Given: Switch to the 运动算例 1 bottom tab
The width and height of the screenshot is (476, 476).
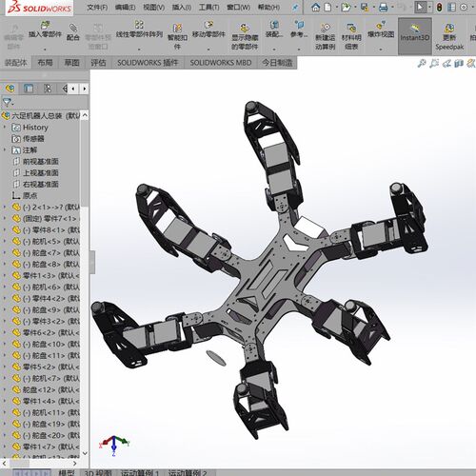Looking at the screenshot, I should [140, 473].
